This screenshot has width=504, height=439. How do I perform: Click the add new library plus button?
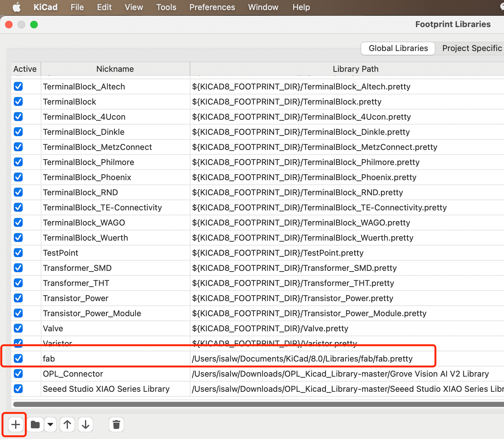tap(15, 425)
